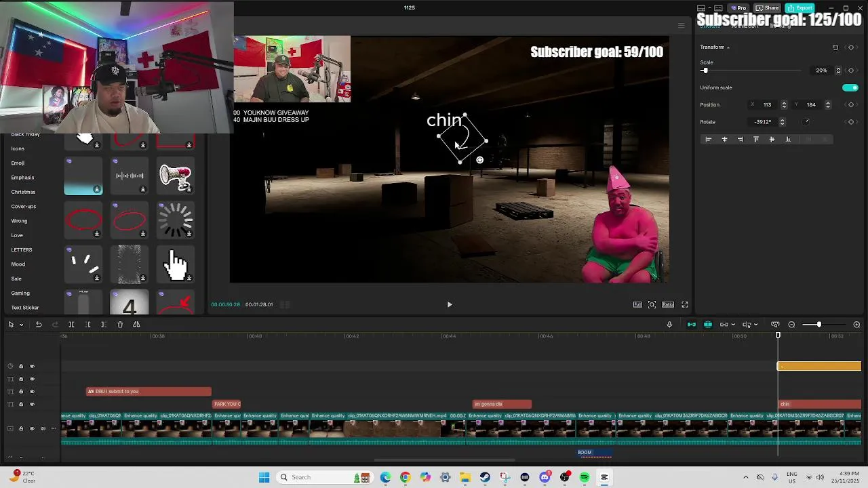Align sticker to vertical center

pos(772,140)
